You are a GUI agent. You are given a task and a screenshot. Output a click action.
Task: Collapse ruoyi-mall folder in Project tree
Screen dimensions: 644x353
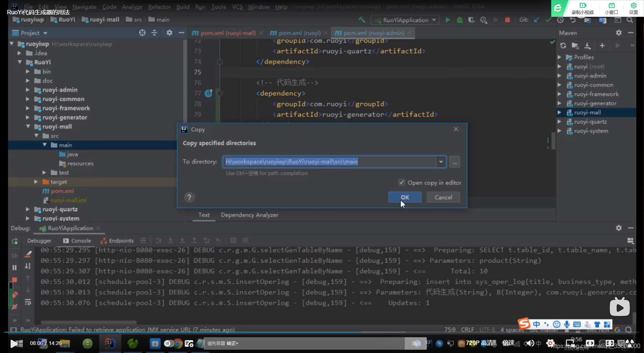click(28, 126)
